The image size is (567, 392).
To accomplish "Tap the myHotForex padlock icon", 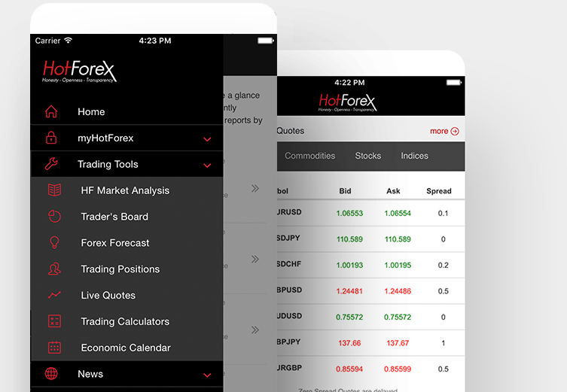I will pyautogui.click(x=51, y=138).
